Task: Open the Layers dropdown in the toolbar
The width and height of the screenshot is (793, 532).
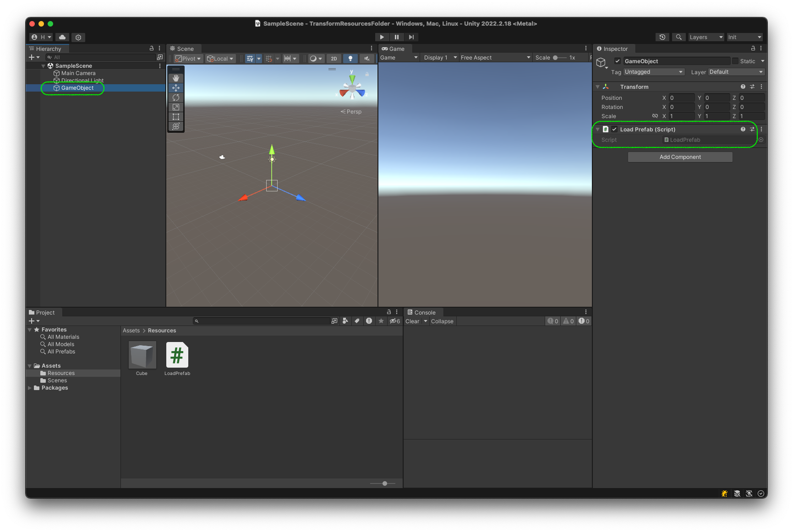Action: [705, 37]
